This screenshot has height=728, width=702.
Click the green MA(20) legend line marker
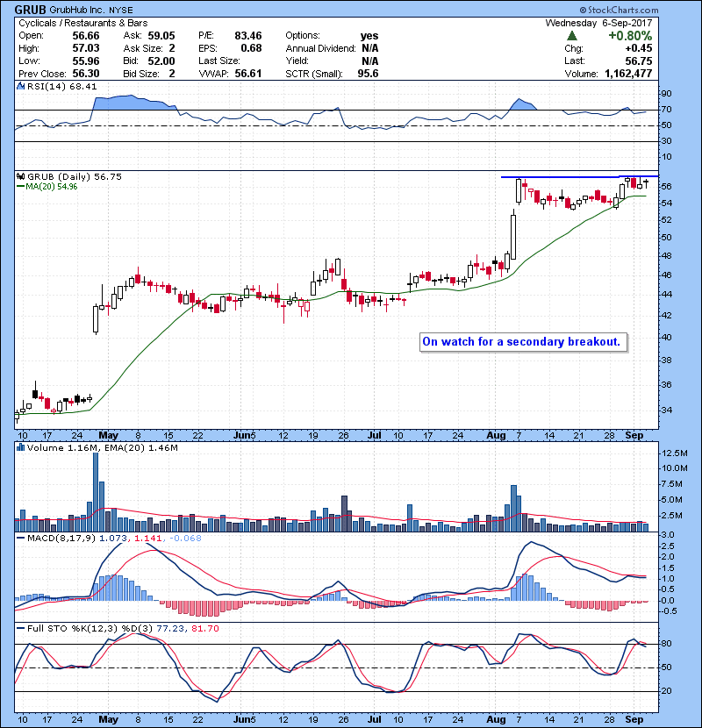20,187
